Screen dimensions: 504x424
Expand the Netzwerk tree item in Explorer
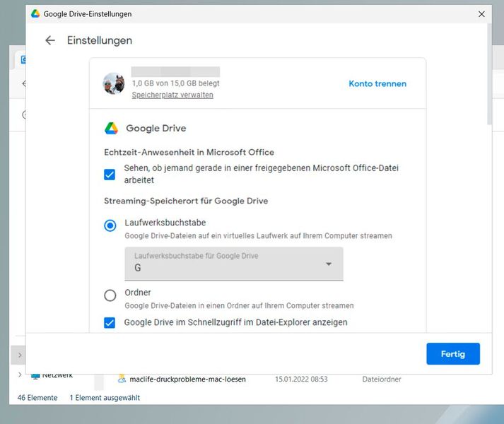[20, 375]
